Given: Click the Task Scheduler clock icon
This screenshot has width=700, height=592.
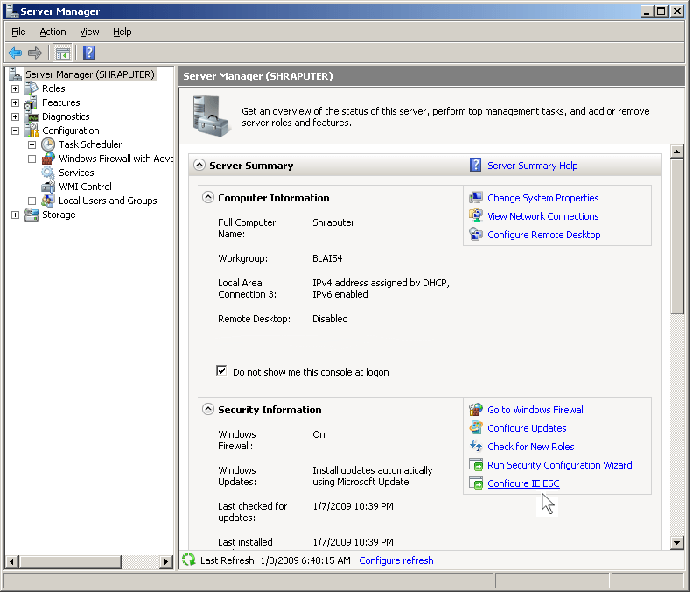Looking at the screenshot, I should coord(48,144).
